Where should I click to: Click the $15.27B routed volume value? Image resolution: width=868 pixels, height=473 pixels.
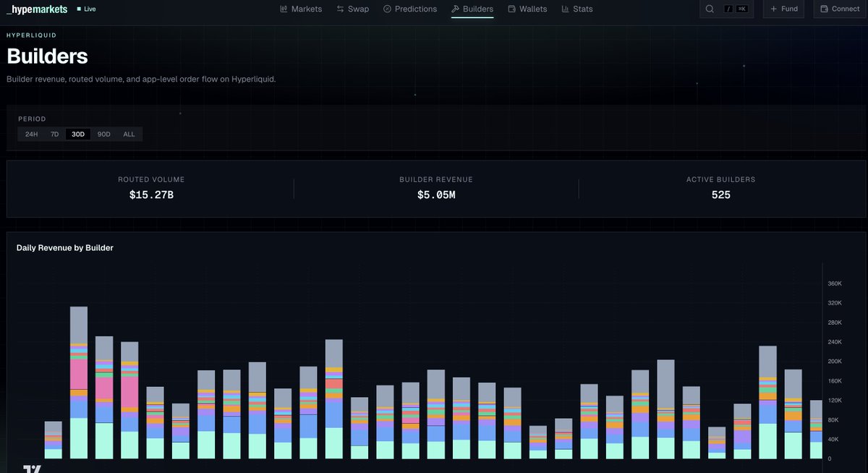coord(151,195)
